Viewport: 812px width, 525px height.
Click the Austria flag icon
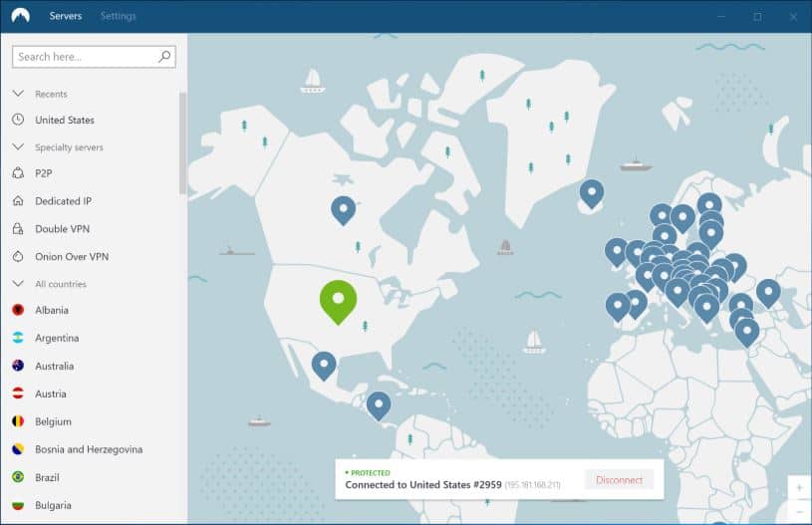[x=18, y=394]
